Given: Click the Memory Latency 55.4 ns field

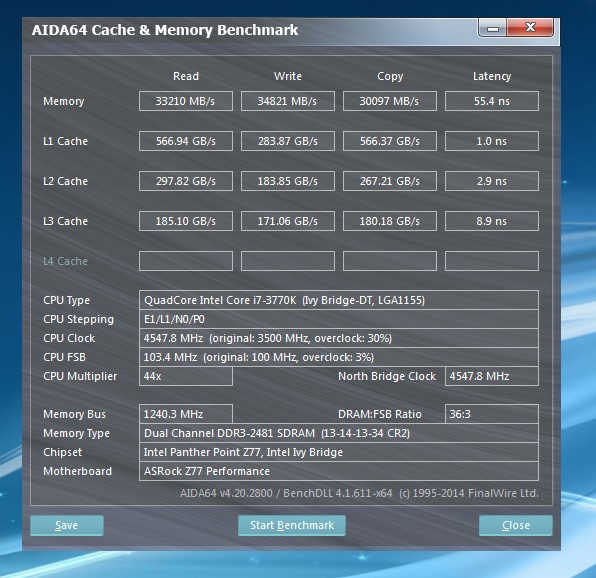Looking at the screenshot, I should 492,101.
